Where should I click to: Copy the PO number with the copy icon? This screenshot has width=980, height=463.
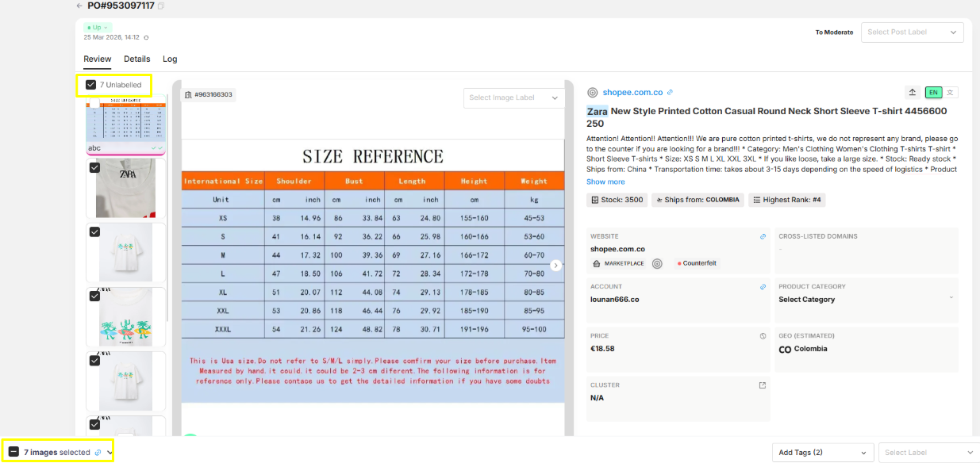[x=161, y=6]
